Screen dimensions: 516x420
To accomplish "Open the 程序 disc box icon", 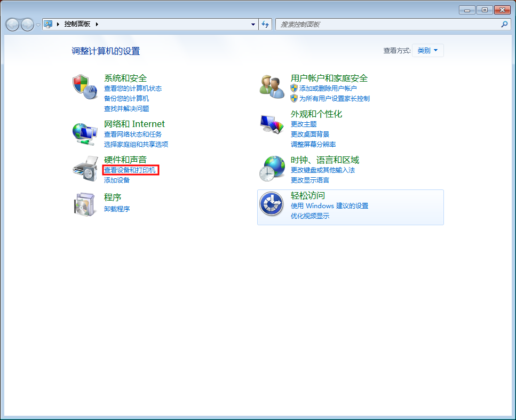I will pos(85,204).
